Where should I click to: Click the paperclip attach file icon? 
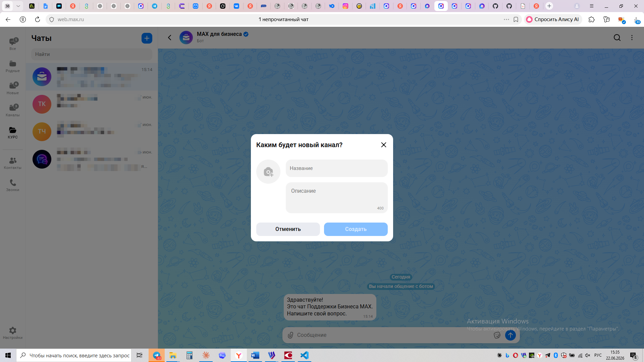click(290, 335)
